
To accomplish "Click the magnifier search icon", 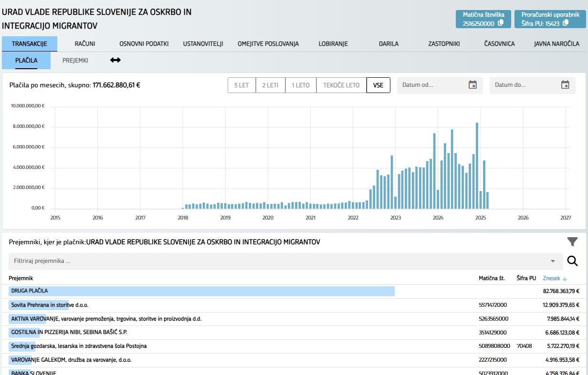I will click(572, 261).
